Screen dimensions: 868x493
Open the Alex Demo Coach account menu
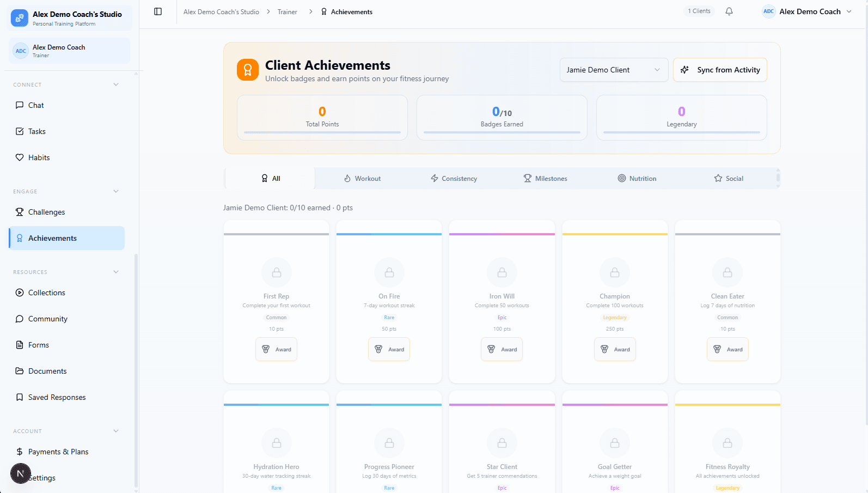(807, 11)
